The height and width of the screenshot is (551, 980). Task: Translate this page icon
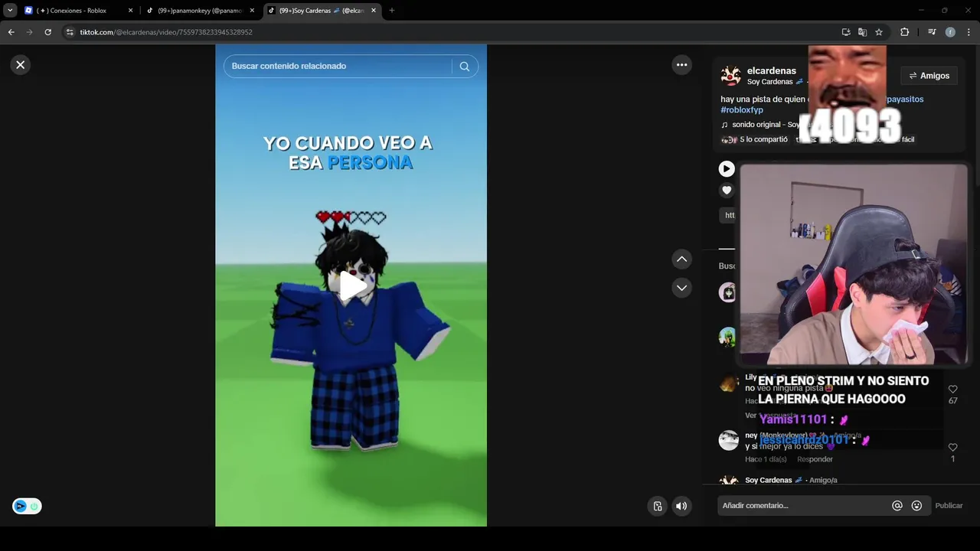click(x=862, y=32)
